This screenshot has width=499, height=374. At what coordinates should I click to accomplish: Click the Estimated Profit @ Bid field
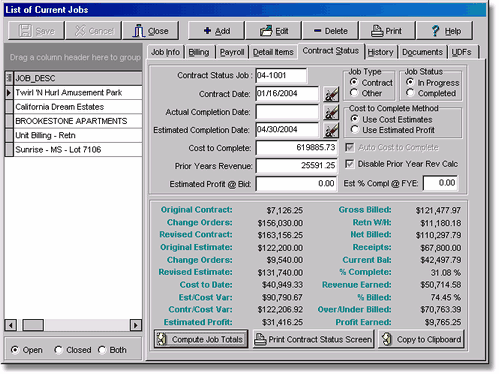pos(296,184)
